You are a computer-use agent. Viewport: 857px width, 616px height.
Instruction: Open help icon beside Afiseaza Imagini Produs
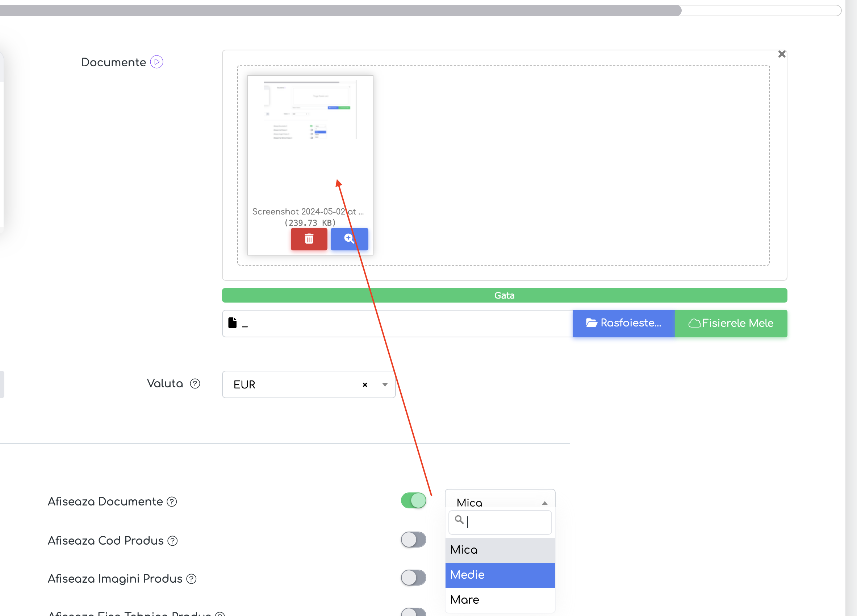192,579
